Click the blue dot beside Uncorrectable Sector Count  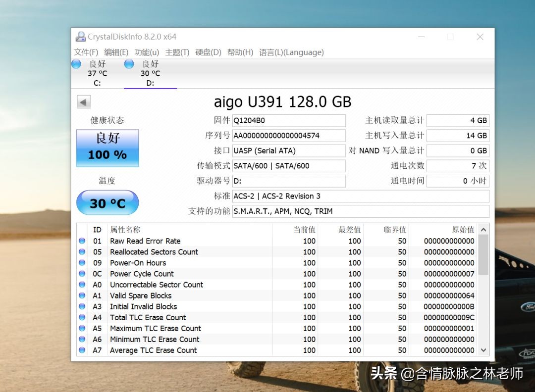click(81, 285)
